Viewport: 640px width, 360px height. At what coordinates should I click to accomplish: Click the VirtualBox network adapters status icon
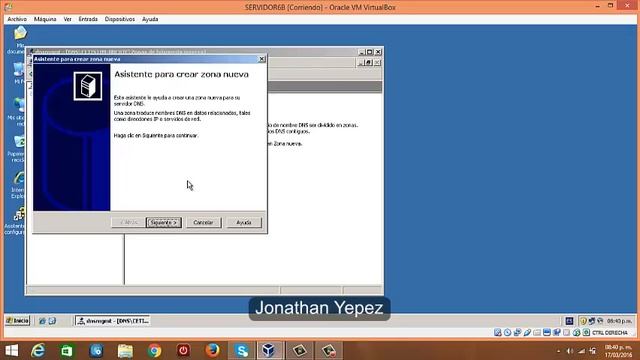point(517,333)
